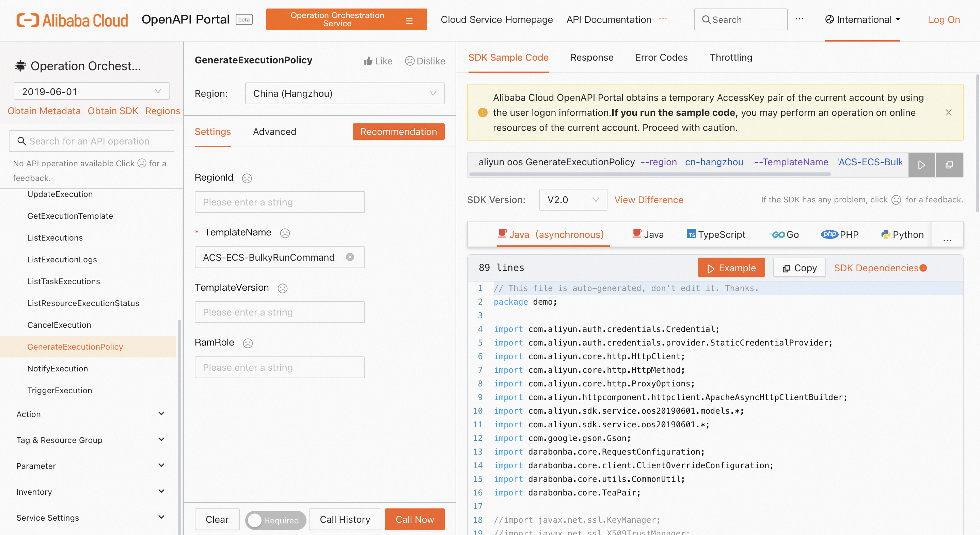Viewport: 980px width, 535px height.
Task: Click the horizontal scrollbar under CLI command
Action: [x=650, y=174]
